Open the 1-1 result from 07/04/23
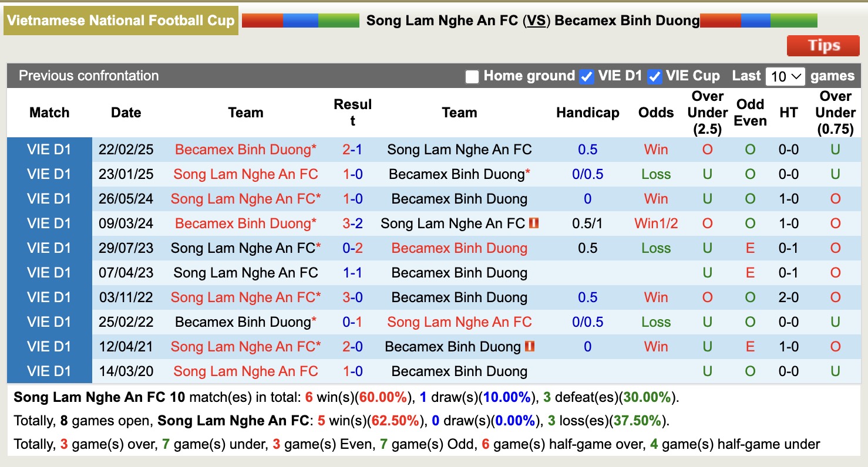 (352, 273)
